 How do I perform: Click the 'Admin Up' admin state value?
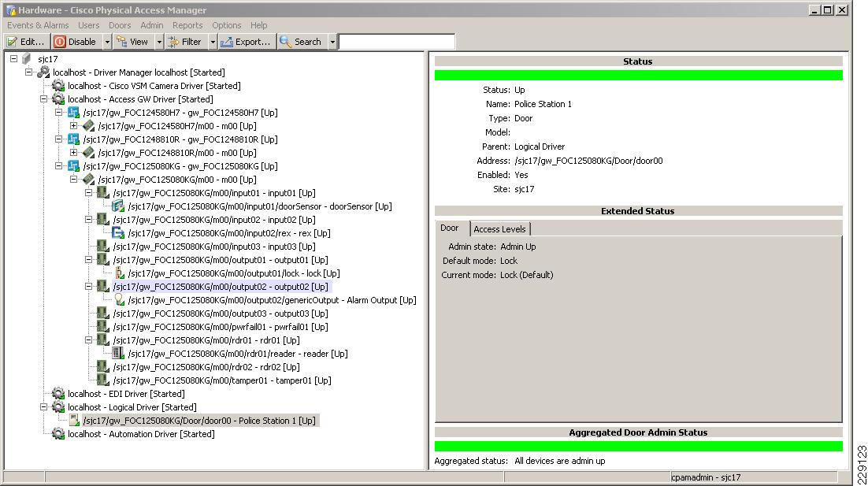[518, 247]
